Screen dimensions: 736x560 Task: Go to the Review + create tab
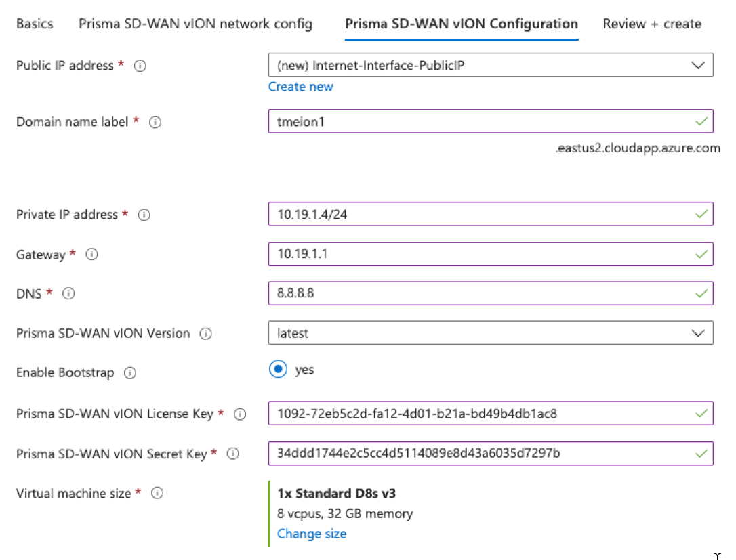(652, 24)
